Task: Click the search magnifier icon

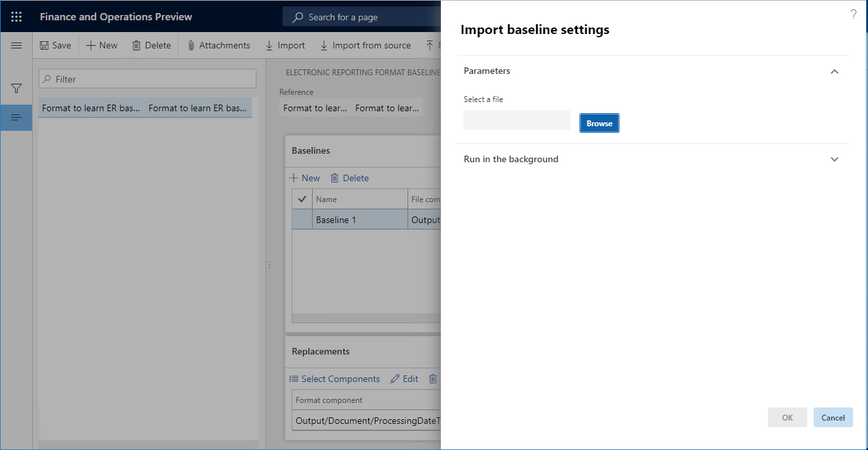Action: tap(298, 17)
